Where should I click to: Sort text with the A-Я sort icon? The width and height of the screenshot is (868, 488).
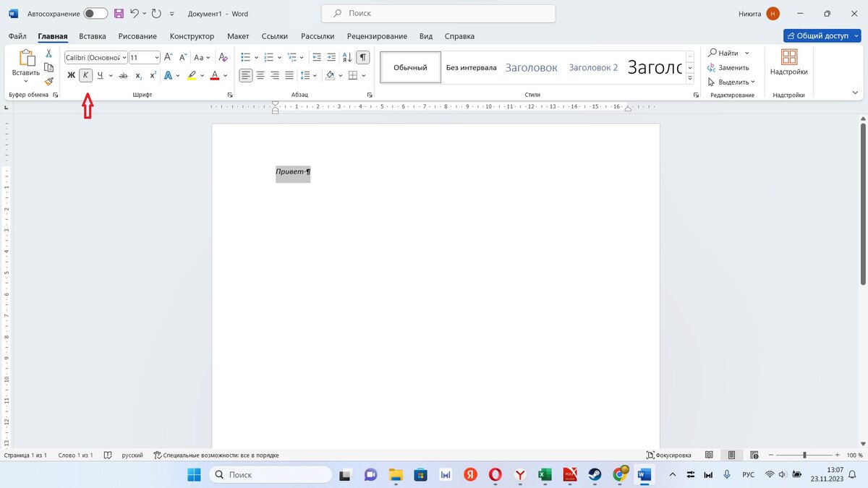[x=347, y=57]
